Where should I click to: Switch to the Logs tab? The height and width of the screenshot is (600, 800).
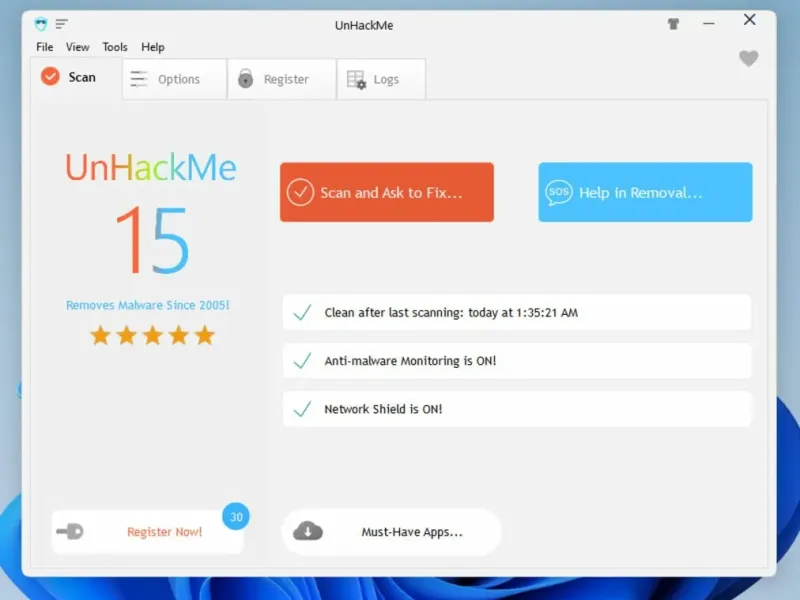coord(381,79)
